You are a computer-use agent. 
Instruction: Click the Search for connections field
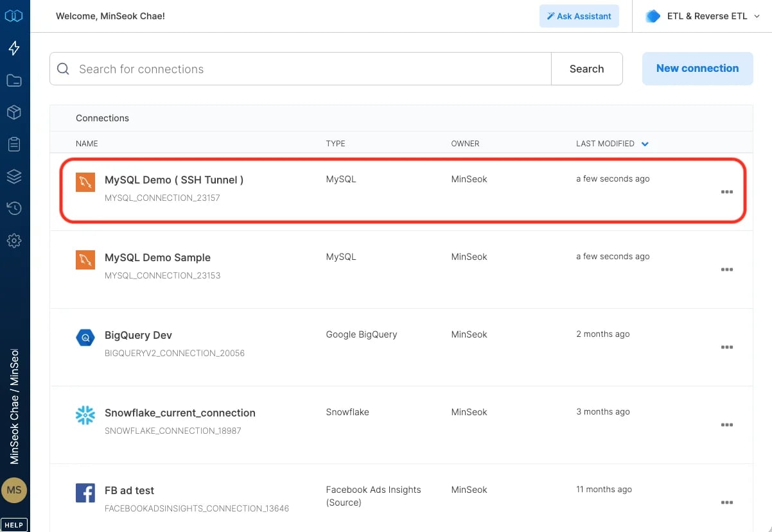[301, 69]
